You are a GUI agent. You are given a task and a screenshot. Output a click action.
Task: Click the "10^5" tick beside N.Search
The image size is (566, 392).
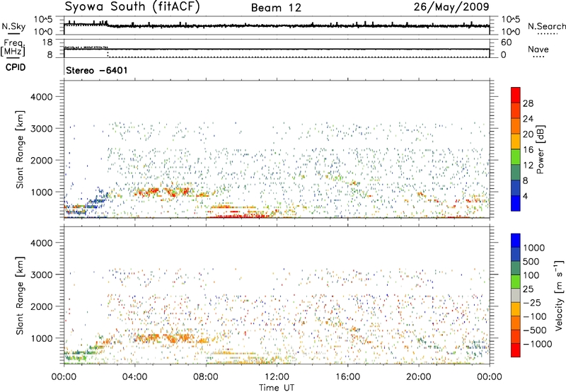(x=510, y=20)
